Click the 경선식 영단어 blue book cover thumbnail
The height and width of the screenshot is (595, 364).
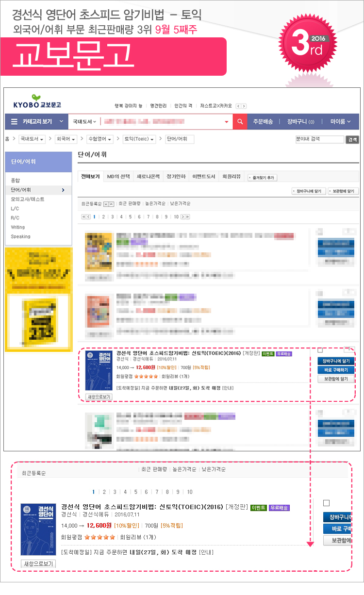click(x=99, y=370)
